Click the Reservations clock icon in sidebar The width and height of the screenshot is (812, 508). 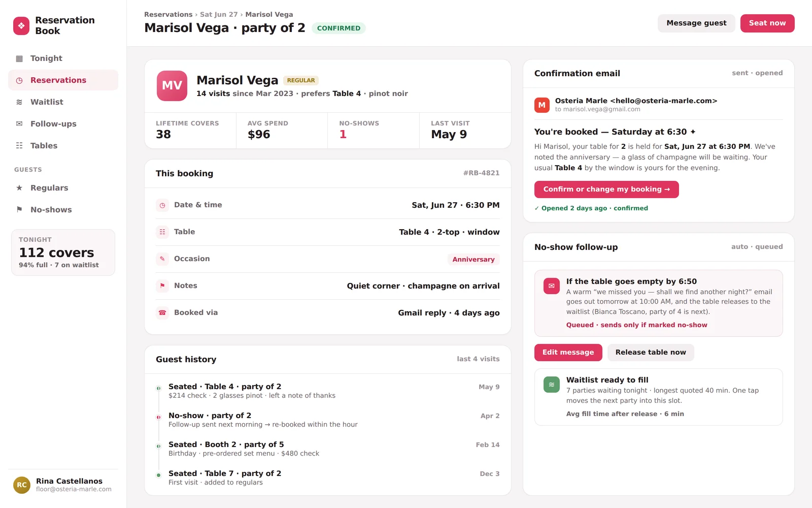coord(19,80)
